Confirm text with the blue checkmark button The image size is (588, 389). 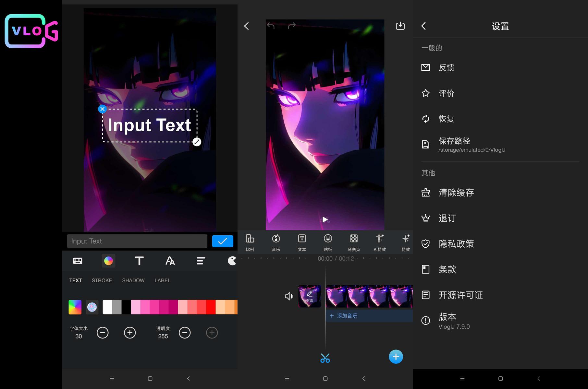(x=223, y=241)
